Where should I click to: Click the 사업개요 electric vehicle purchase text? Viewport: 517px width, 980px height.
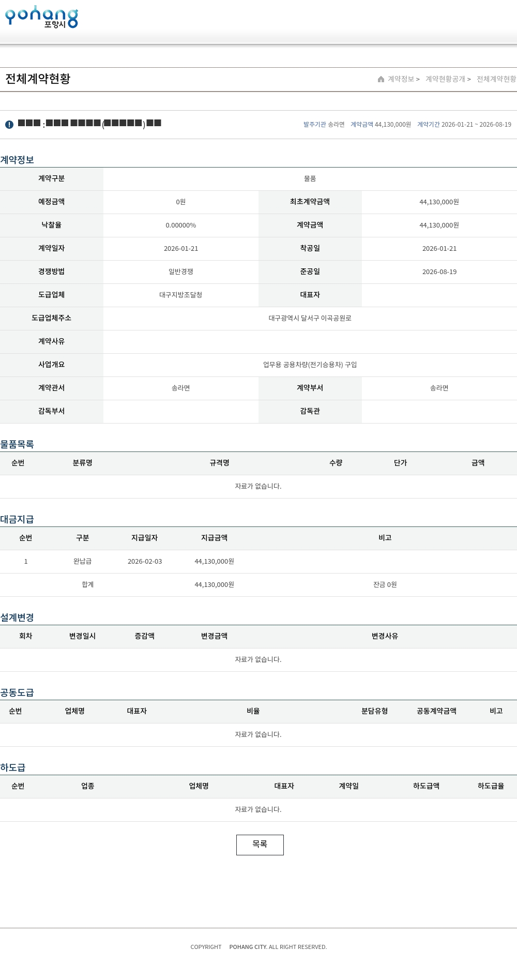point(310,365)
